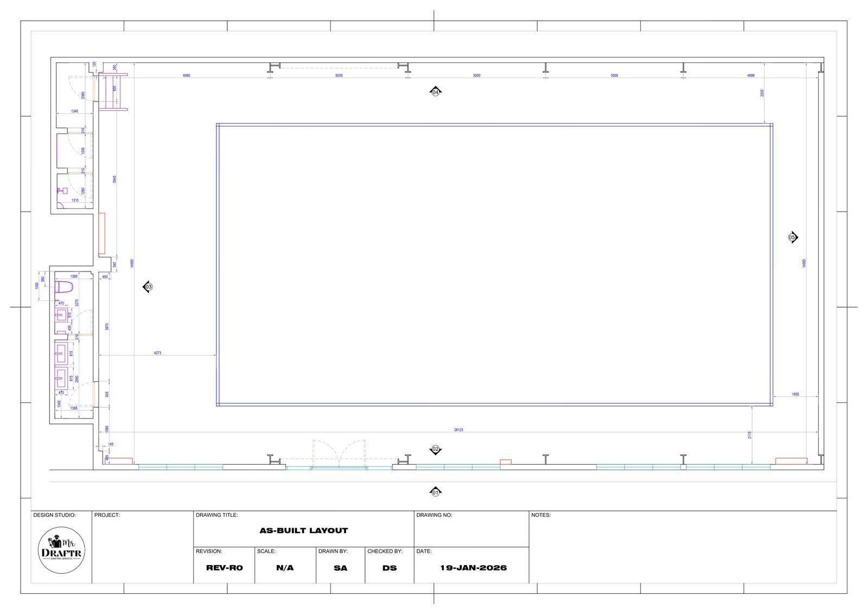Screen dimensions: 868x614
Task: Click the AS-BUILT LAYOUT drawing title
Action: [304, 530]
